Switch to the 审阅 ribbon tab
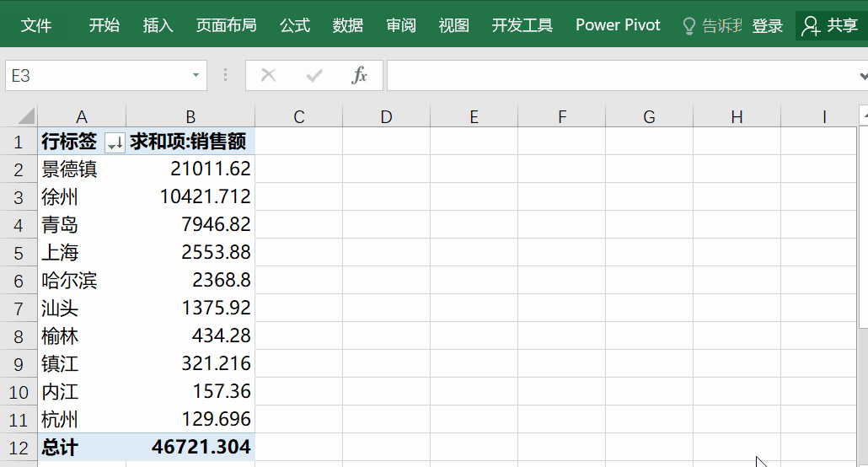 point(401,25)
